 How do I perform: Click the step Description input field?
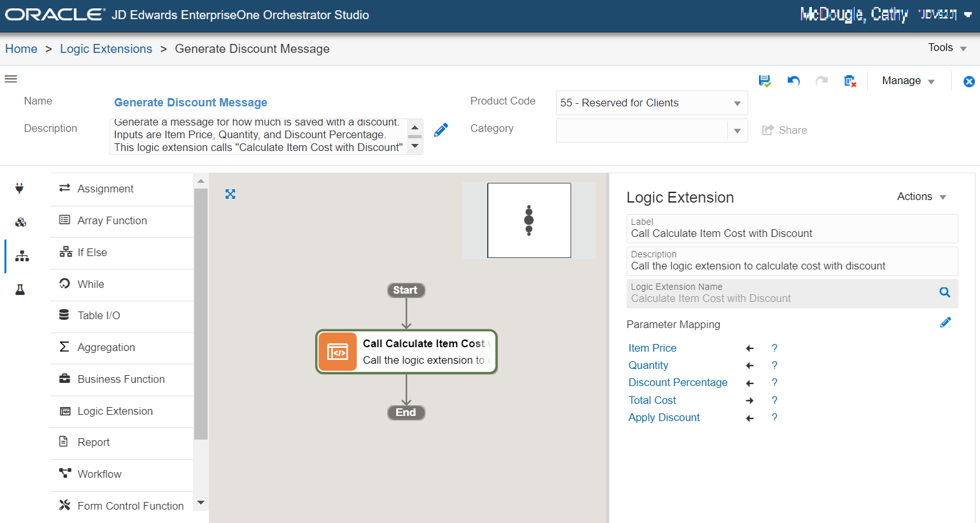(x=792, y=261)
